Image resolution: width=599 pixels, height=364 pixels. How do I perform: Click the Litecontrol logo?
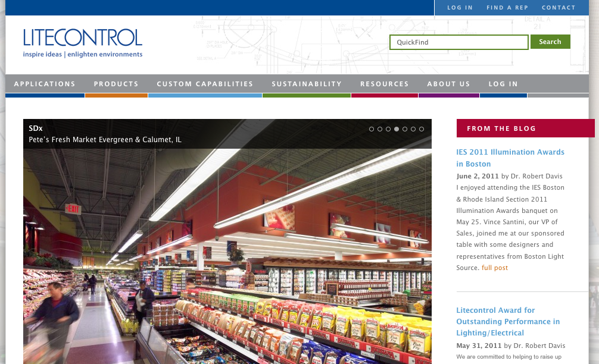tap(83, 43)
